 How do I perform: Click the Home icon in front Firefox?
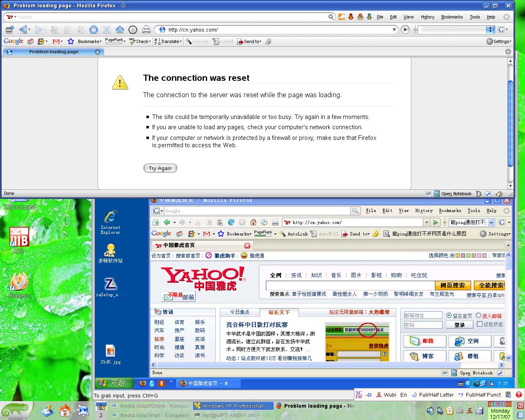[x=120, y=30]
